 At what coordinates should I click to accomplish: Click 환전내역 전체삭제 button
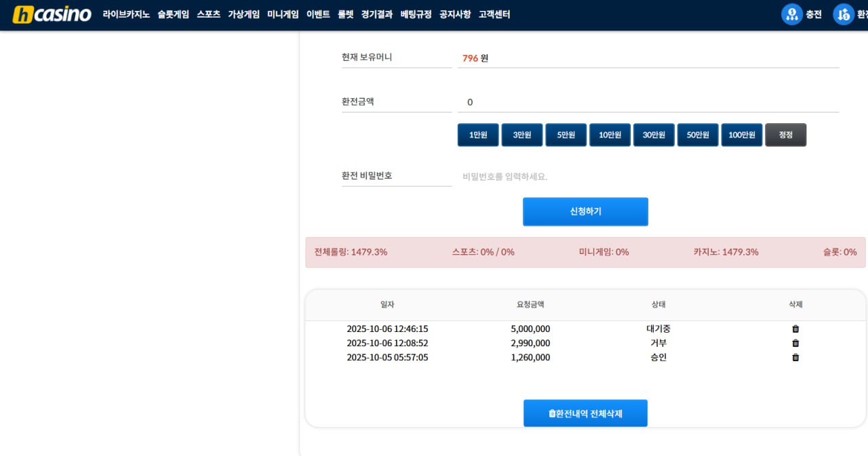click(585, 413)
